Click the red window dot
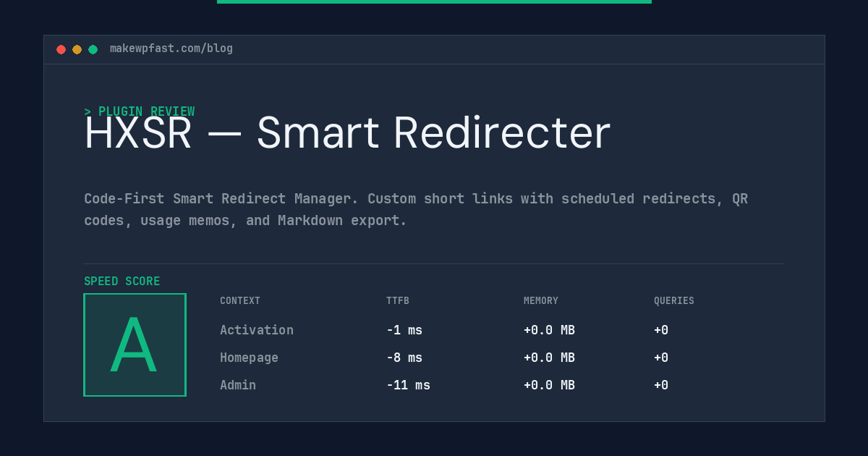Screen dimensions: 868x456 (x=61, y=49)
